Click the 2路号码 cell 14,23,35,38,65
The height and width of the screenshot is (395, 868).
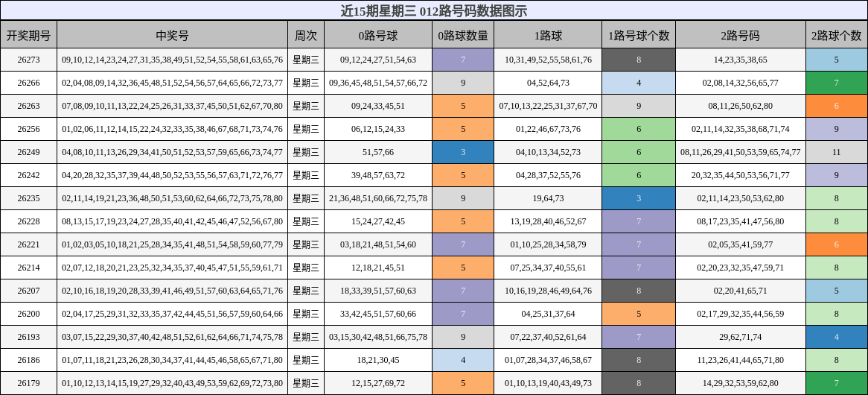pos(741,60)
